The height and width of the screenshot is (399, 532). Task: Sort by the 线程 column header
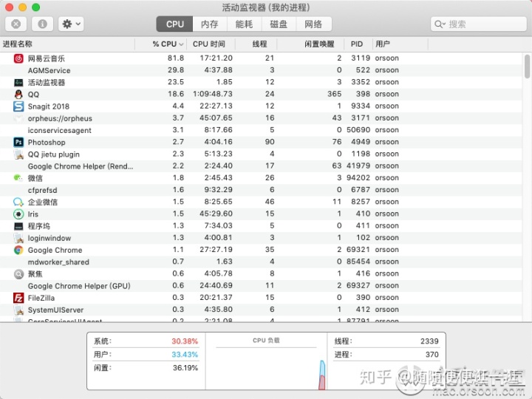tap(256, 44)
